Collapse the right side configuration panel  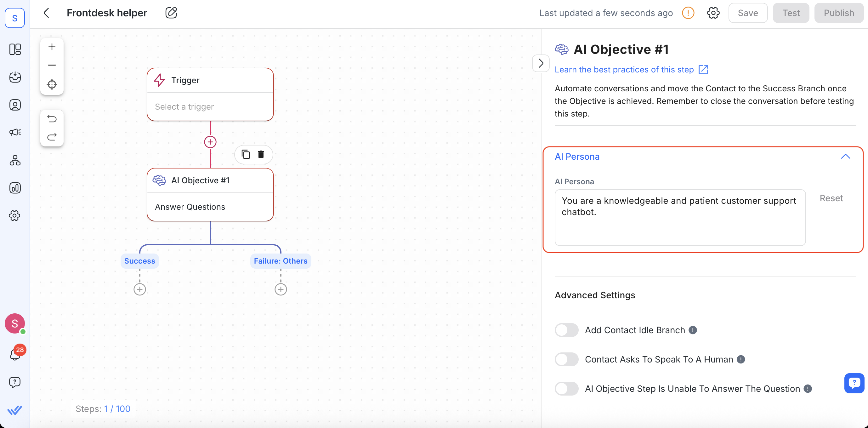click(541, 63)
